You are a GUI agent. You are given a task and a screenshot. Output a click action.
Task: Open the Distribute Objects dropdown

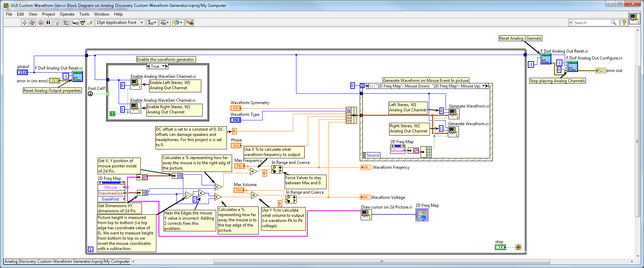tap(165, 22)
